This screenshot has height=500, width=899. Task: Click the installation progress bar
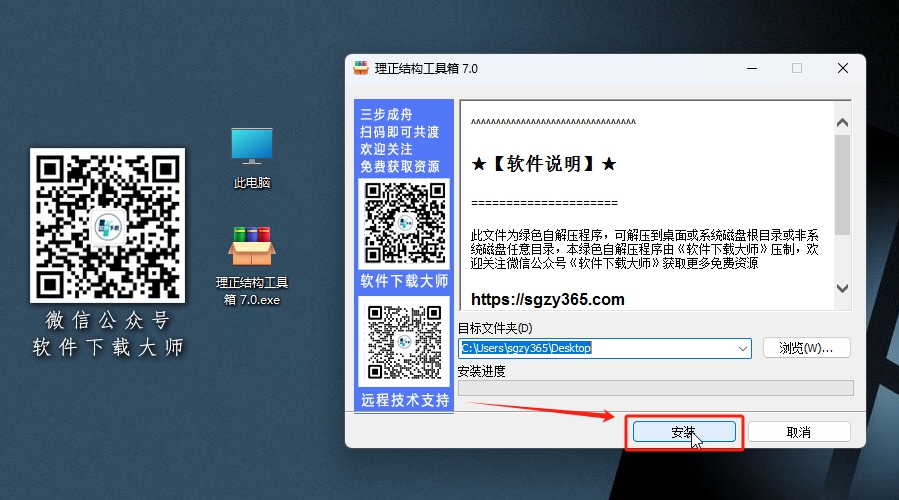pyautogui.click(x=656, y=388)
